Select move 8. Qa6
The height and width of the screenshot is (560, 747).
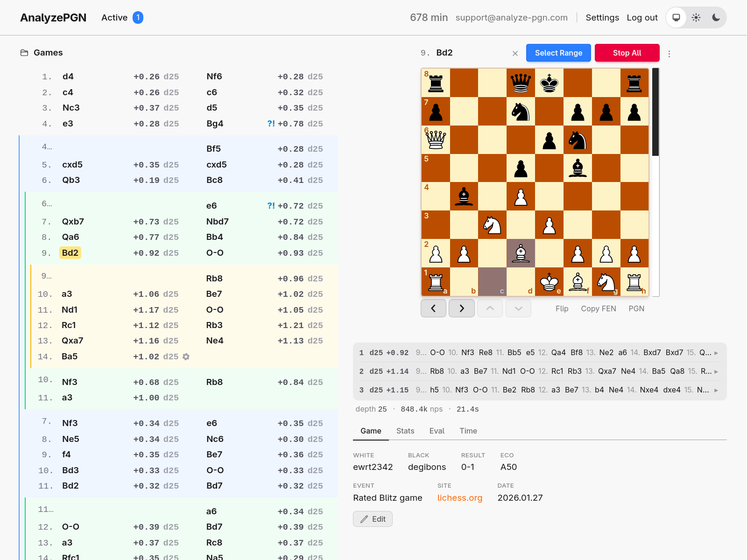click(x=70, y=237)
